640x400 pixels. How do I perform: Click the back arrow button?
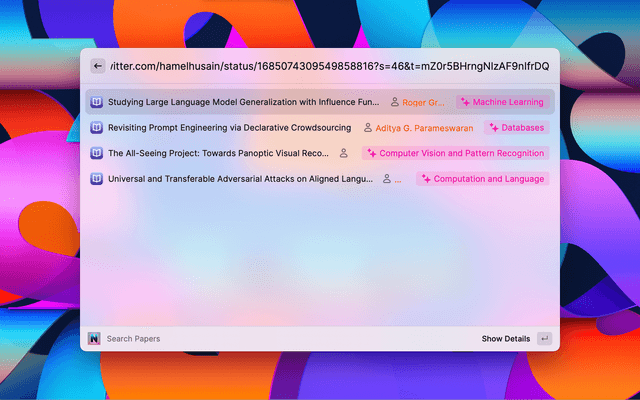point(97,66)
